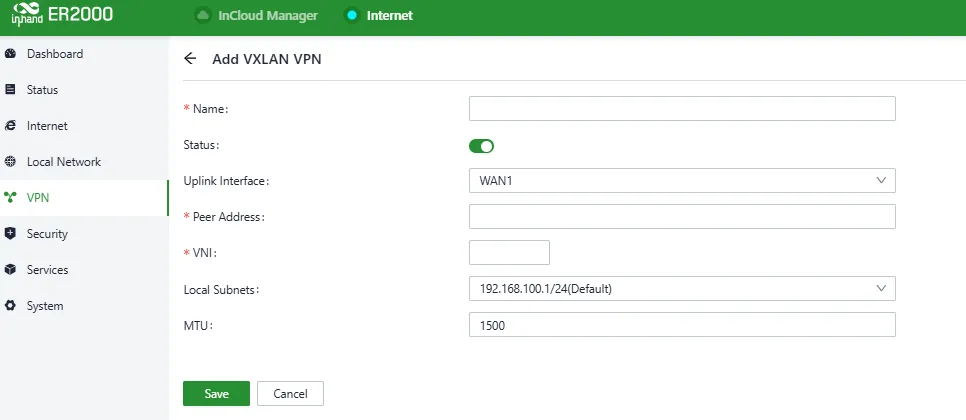
Task: Focus the Peer Address input field
Action: pos(682,216)
